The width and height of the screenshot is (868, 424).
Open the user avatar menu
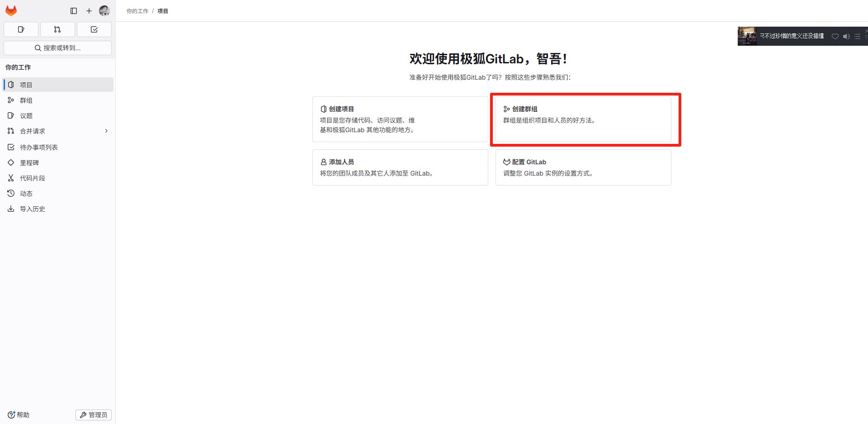(x=104, y=11)
